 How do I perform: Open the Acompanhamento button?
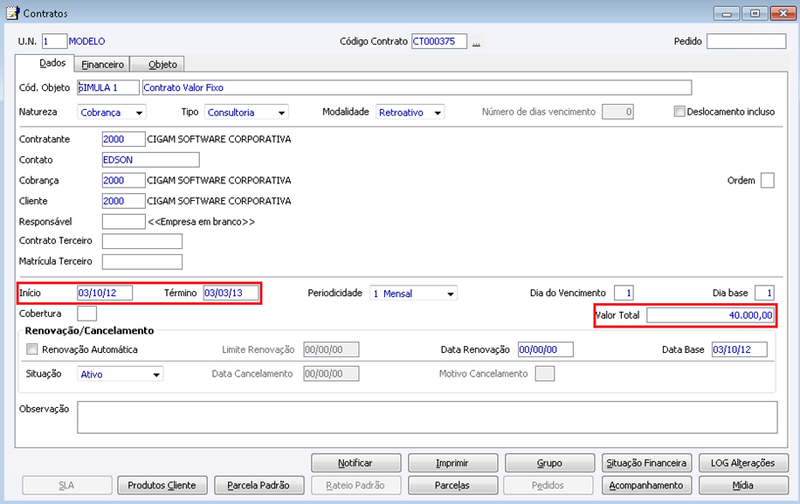click(646, 485)
